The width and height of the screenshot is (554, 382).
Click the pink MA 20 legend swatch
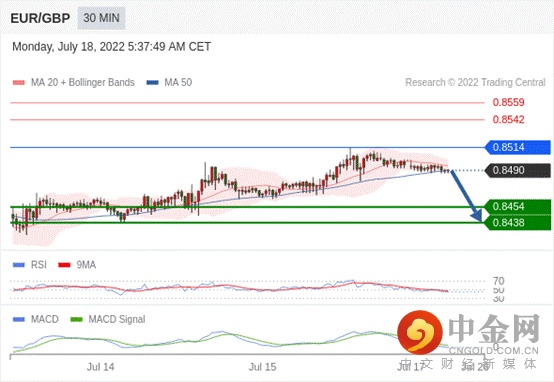pos(19,83)
